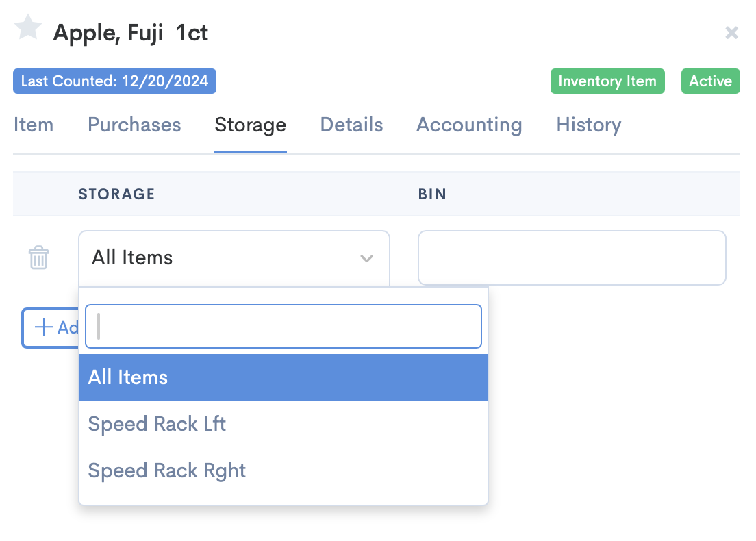
Task: Go to the Details tab
Action: coord(351,125)
